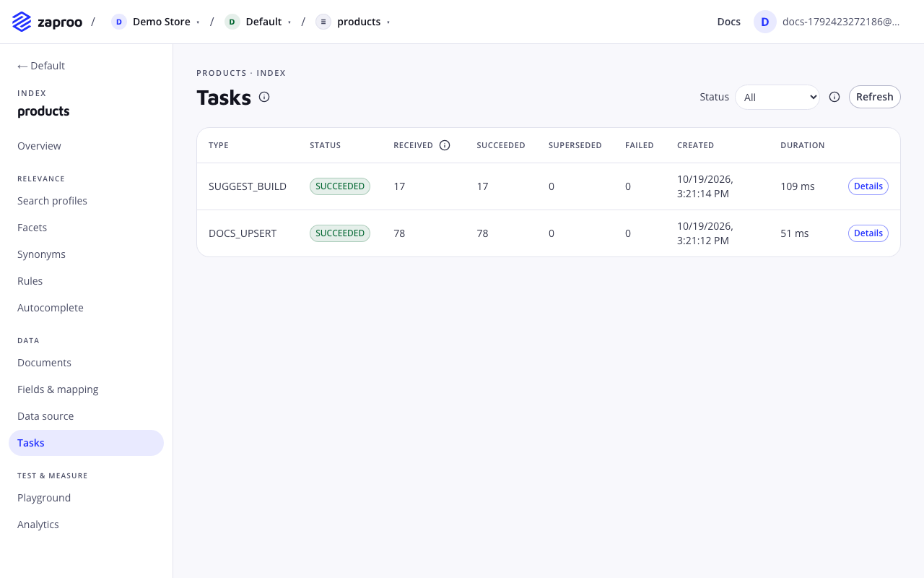Viewport: 924px width, 578px height.
Task: Click the products index list icon
Action: point(323,22)
